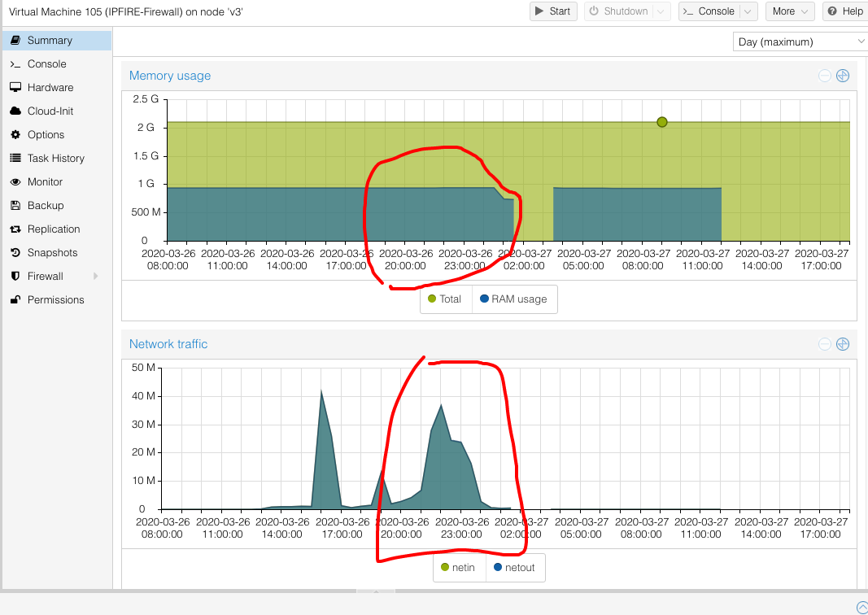Click the Help question mark icon
868x615 pixels.
click(832, 11)
